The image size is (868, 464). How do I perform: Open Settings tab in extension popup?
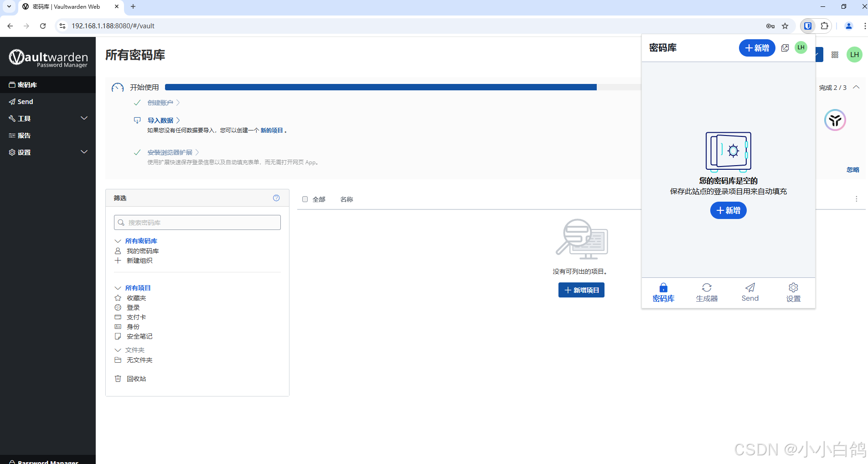(x=793, y=292)
